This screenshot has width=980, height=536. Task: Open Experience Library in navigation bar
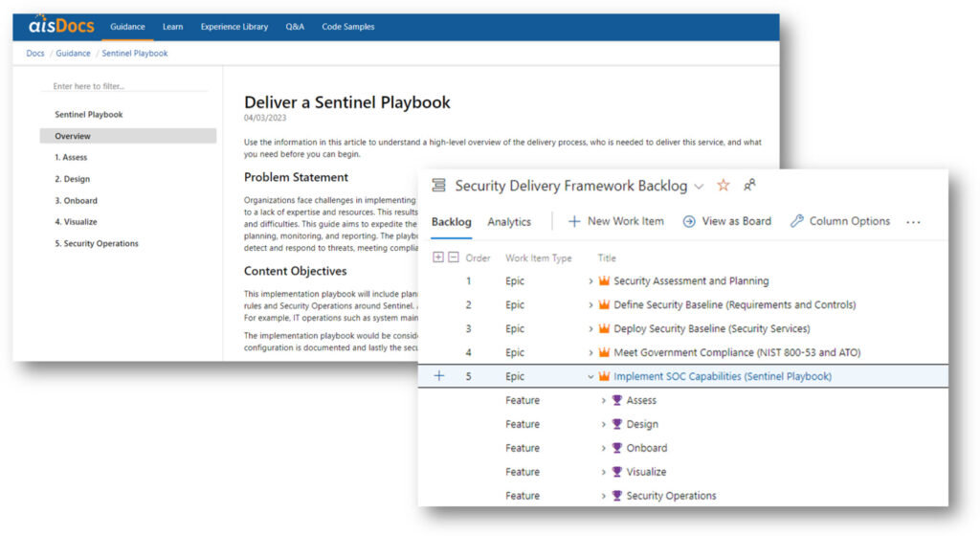click(234, 26)
